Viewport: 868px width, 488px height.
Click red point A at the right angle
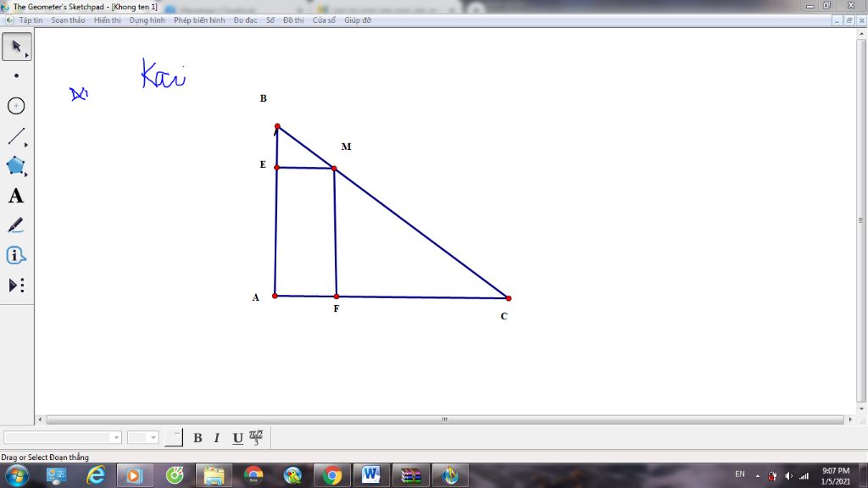275,296
